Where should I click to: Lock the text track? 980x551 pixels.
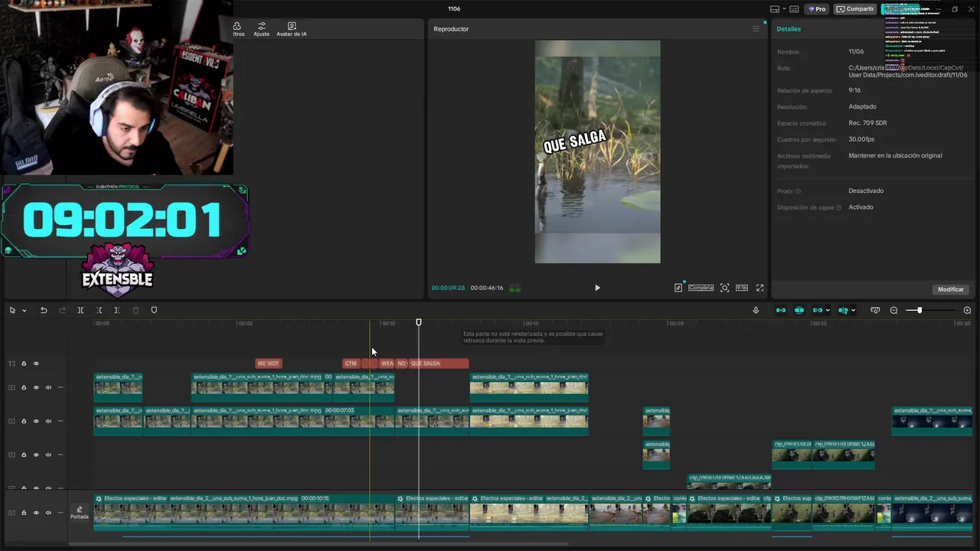tap(24, 364)
